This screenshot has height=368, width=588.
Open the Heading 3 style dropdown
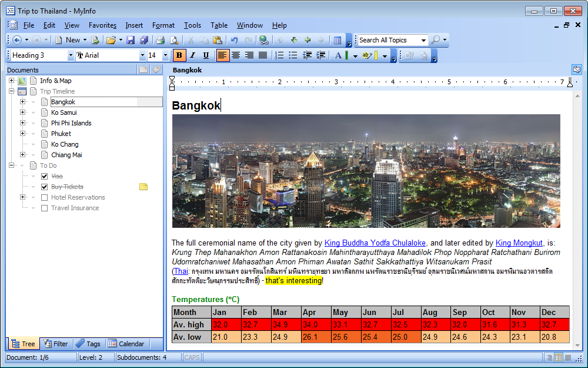(x=71, y=55)
